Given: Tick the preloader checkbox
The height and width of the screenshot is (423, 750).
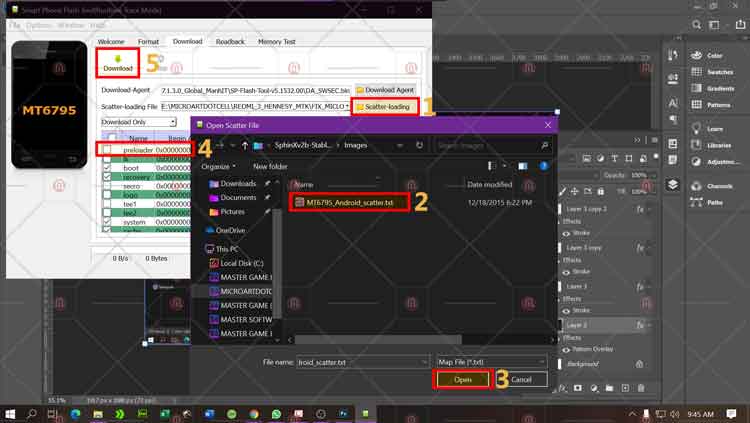Looking at the screenshot, I should tap(107, 150).
